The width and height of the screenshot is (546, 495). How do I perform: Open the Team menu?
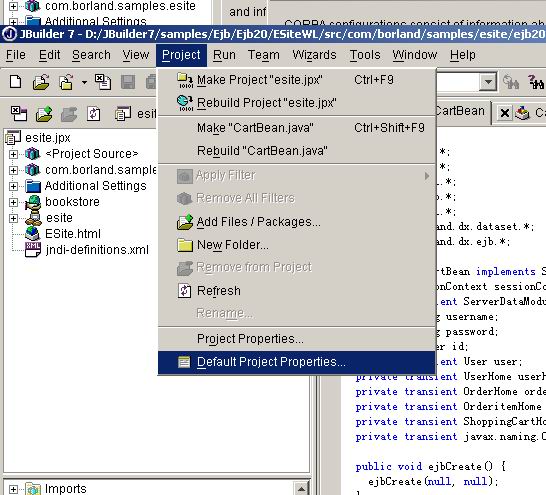[x=264, y=55]
